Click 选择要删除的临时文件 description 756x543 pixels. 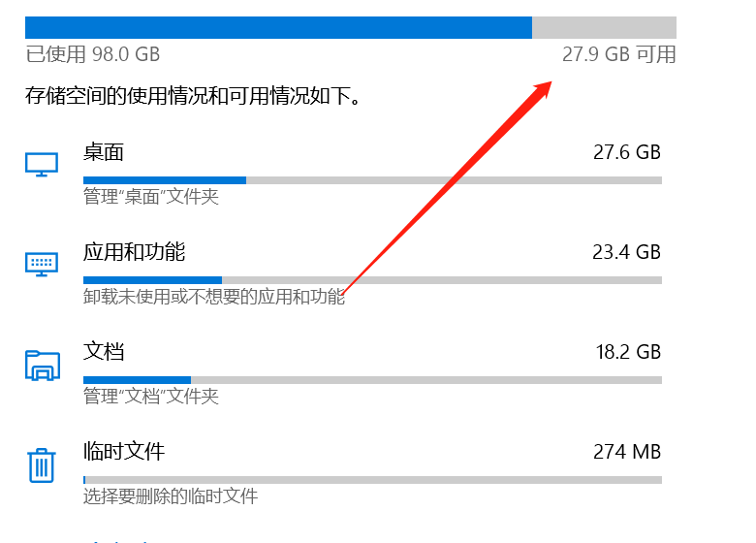(171, 496)
